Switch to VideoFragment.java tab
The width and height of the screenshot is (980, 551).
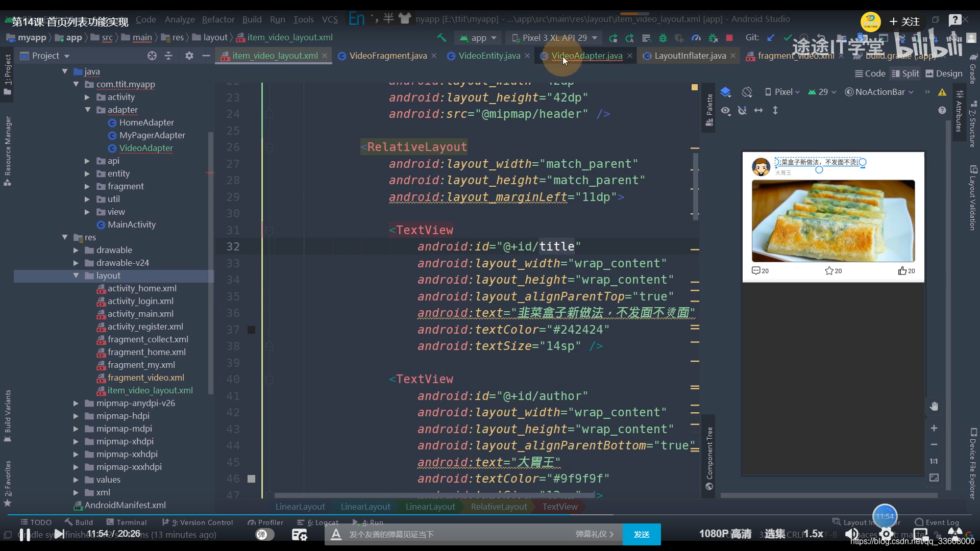(388, 56)
